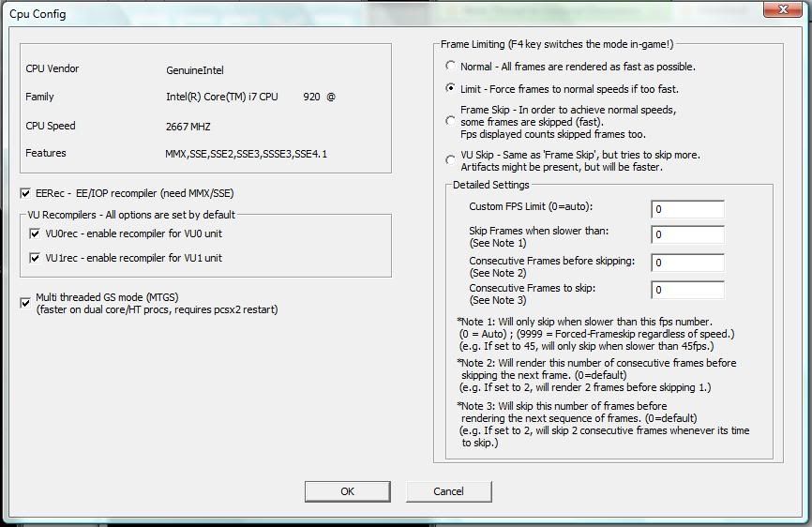Click the Intel Core i7 family text
This screenshot has height=527, width=812.
pos(221,97)
